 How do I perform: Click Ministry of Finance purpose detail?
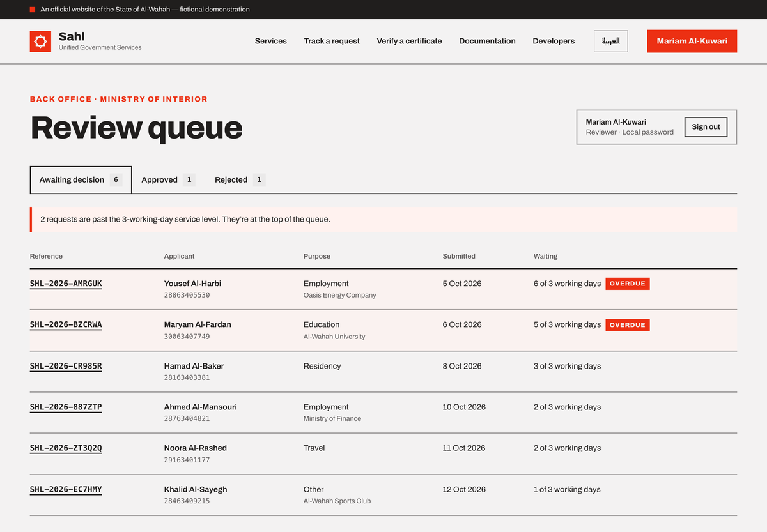[x=332, y=418]
